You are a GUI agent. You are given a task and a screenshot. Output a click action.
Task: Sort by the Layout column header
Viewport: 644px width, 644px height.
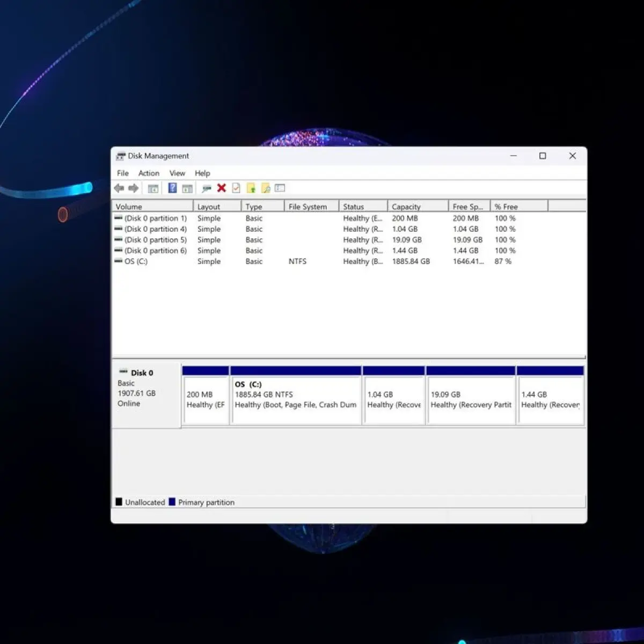217,207
